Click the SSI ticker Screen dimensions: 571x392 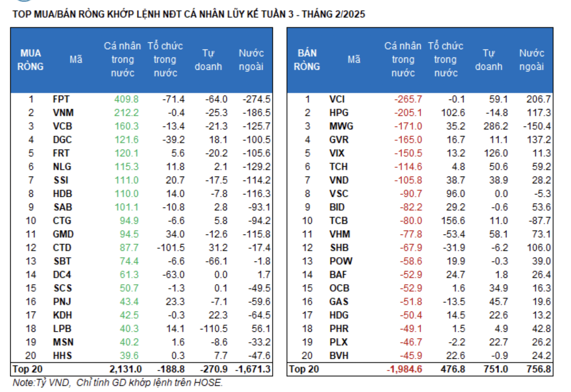(61, 180)
